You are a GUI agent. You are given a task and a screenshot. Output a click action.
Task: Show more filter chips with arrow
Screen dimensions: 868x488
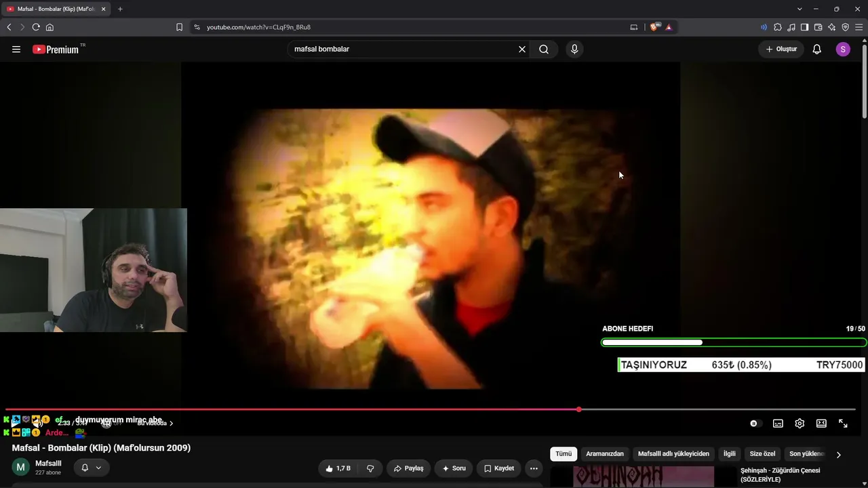coord(839,455)
